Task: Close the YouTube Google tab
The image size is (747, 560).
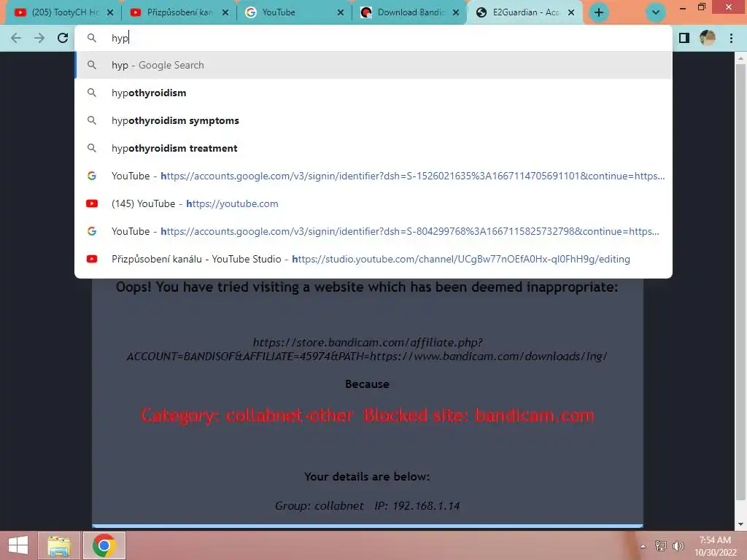Action: click(x=341, y=13)
